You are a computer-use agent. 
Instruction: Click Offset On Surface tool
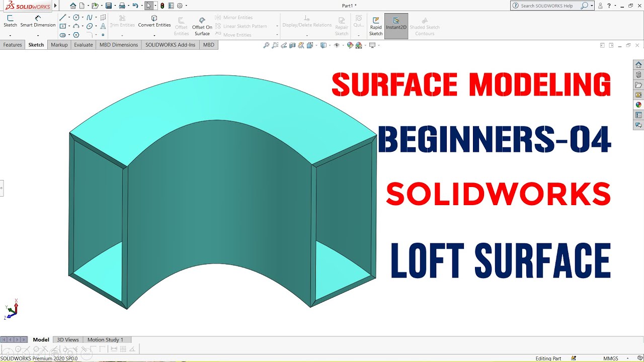coord(202,26)
